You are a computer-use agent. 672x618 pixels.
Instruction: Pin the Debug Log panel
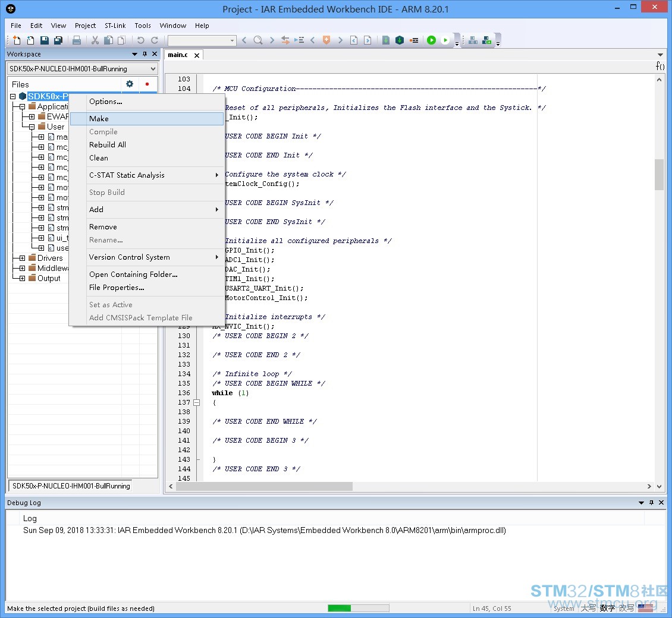pyautogui.click(x=651, y=502)
